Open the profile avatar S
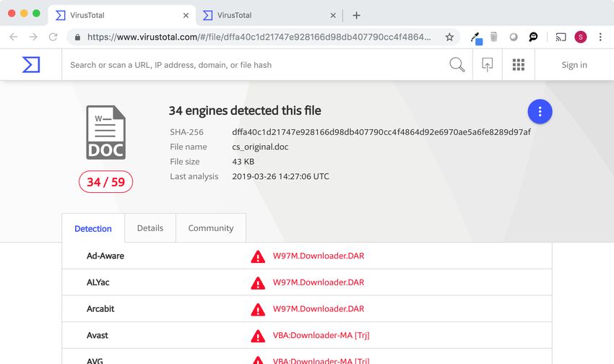The width and height of the screenshot is (614, 364). click(580, 37)
